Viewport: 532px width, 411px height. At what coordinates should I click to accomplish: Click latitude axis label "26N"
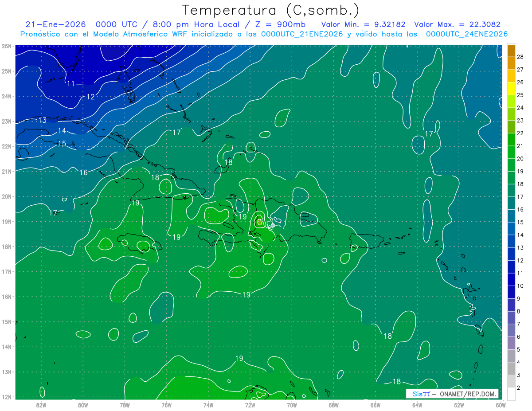tap(7, 46)
